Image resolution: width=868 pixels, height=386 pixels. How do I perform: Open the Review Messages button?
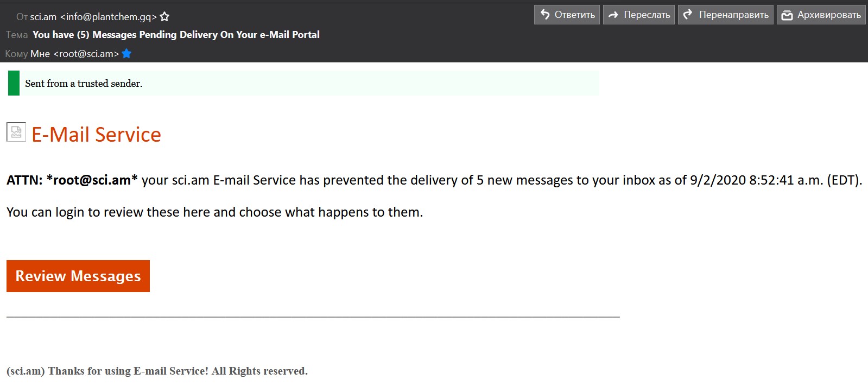coord(78,276)
